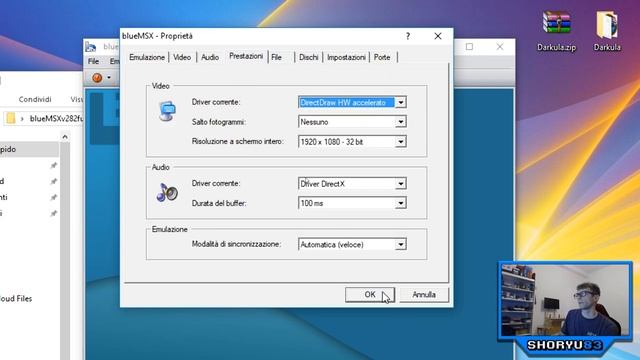Open the Impostazioni tab

click(346, 57)
